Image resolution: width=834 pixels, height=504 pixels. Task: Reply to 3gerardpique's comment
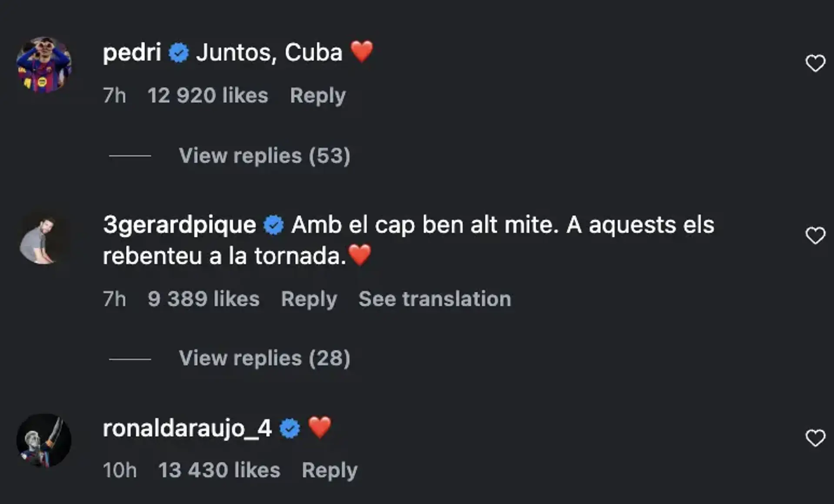tap(309, 299)
